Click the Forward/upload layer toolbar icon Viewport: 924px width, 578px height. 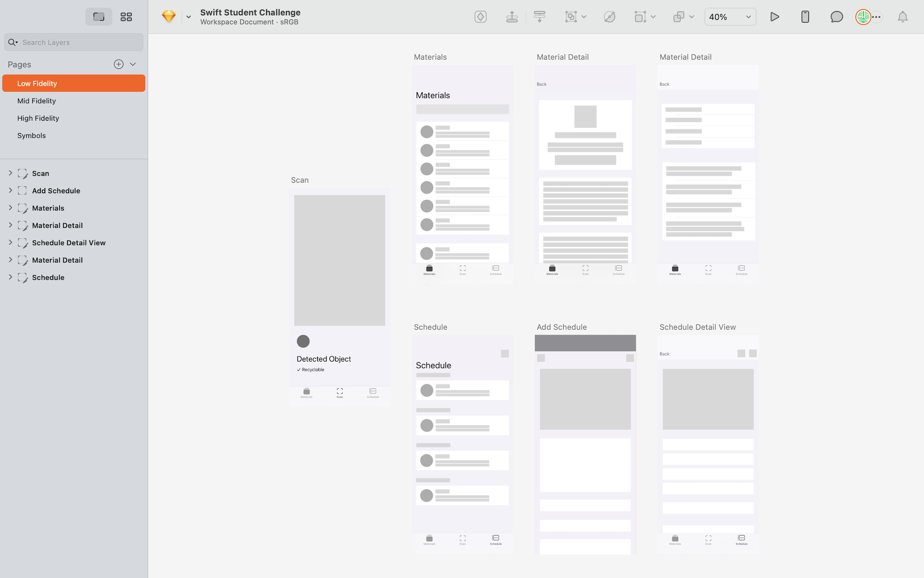pos(511,17)
